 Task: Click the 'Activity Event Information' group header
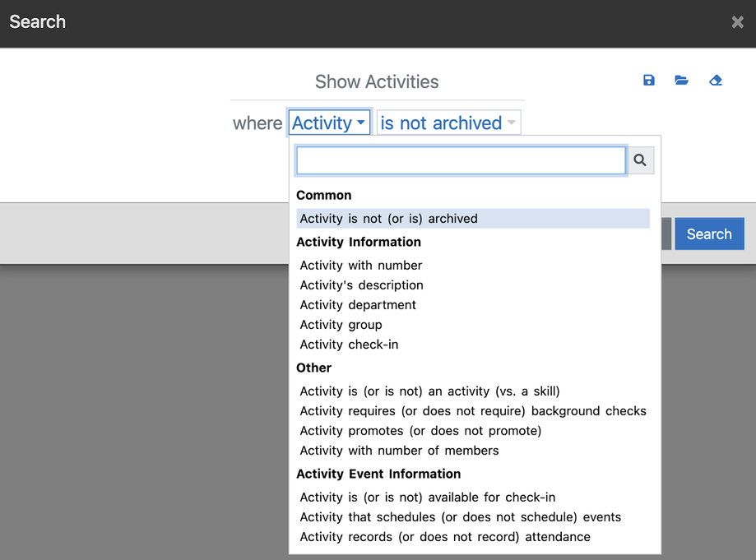[378, 474]
